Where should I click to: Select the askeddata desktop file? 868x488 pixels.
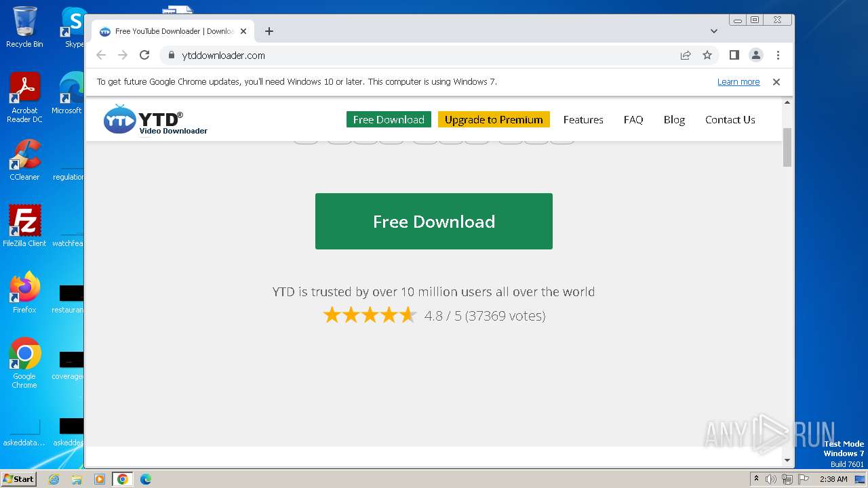coord(24,434)
